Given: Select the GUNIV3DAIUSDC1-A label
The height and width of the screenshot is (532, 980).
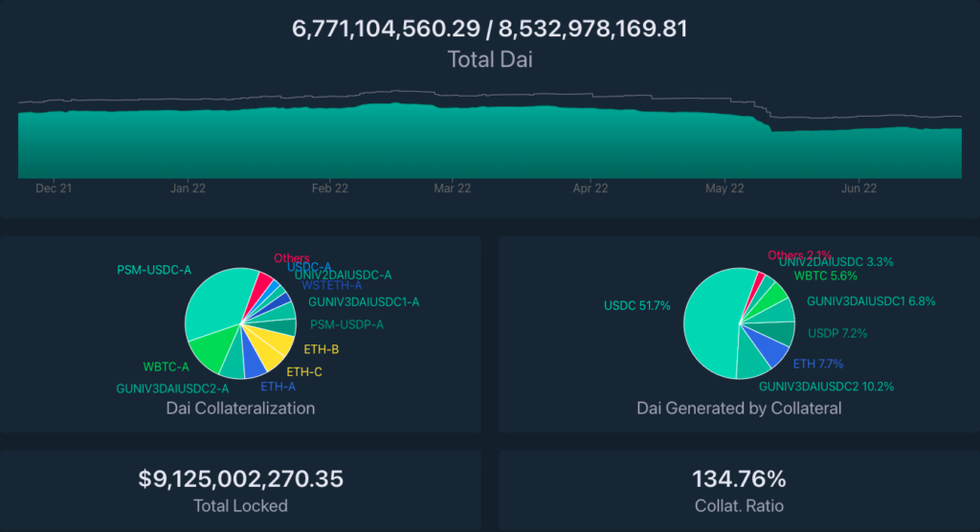Looking at the screenshot, I should (x=364, y=301).
